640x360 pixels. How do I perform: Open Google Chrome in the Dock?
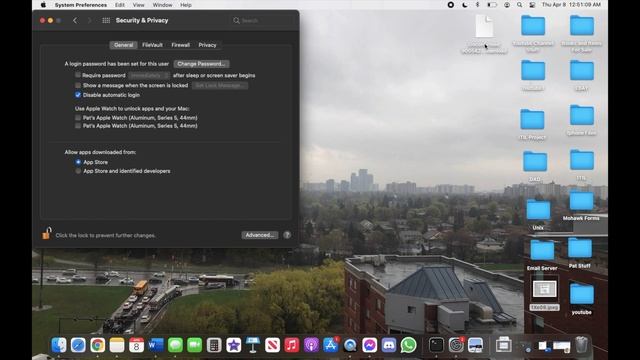click(98, 345)
